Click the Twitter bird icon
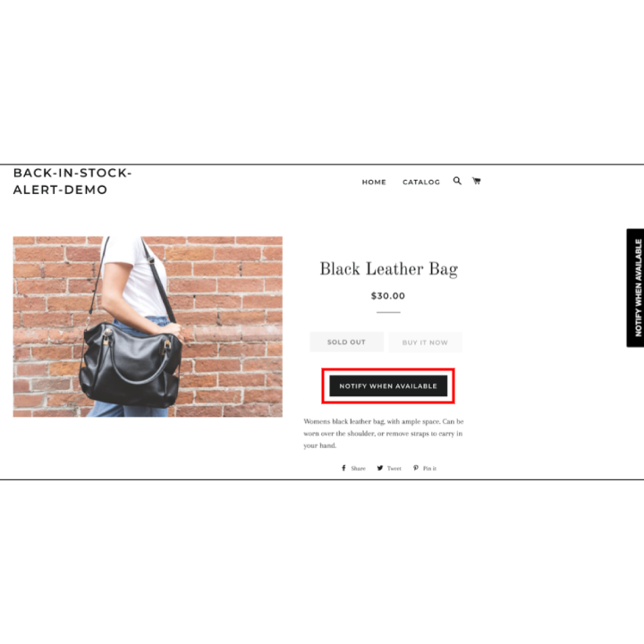 pos(380,468)
